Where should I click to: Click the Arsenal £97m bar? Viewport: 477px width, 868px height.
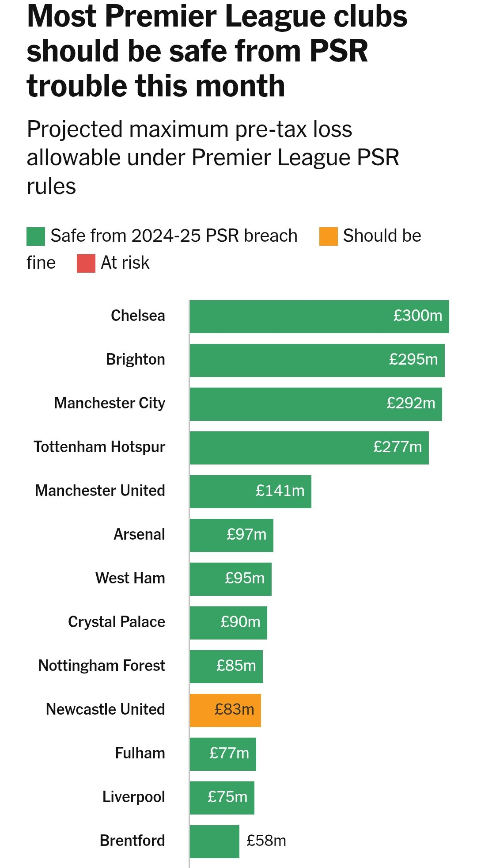tap(231, 535)
